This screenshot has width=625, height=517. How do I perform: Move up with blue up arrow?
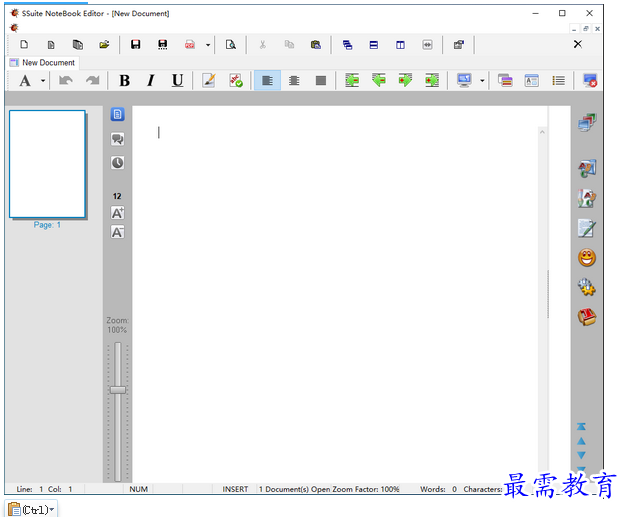pyautogui.click(x=581, y=441)
